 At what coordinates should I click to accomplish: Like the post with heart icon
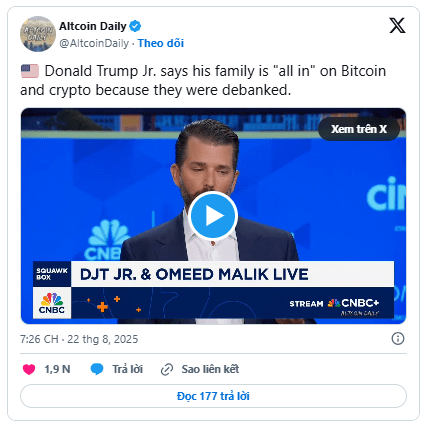tap(29, 369)
